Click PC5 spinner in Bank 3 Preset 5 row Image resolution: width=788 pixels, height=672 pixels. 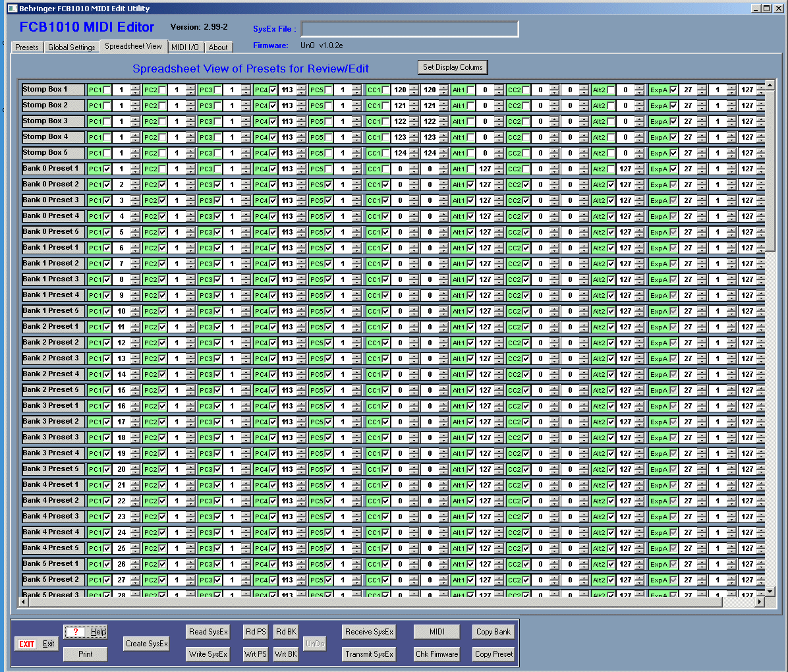click(356, 470)
